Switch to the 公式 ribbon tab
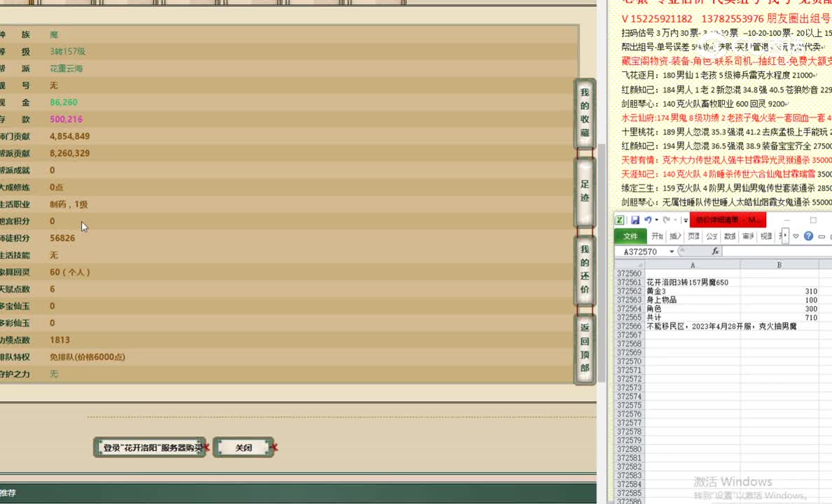This screenshot has height=504, width=832. coord(712,236)
